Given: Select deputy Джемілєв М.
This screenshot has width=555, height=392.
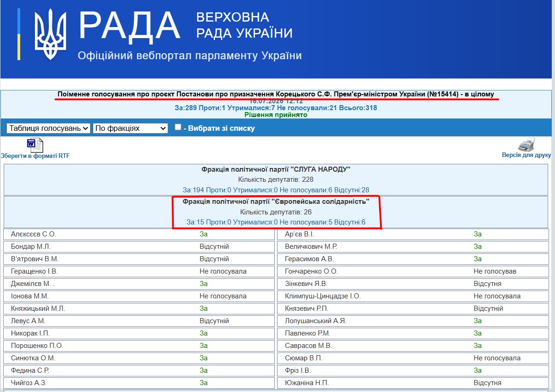Looking at the screenshot, I should coord(33,284).
